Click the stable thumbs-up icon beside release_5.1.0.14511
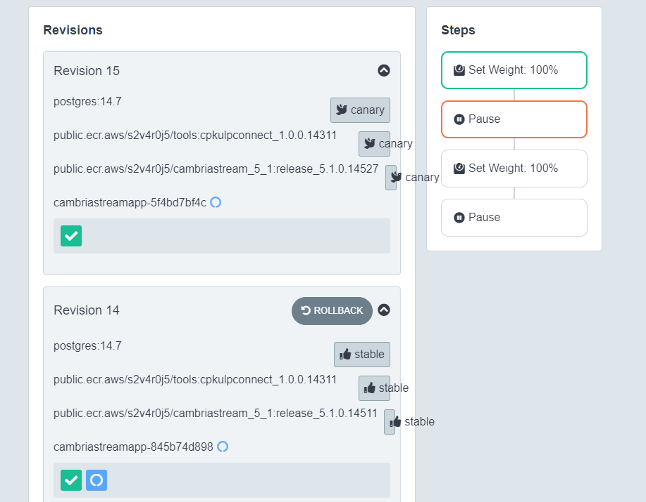 tap(395, 422)
